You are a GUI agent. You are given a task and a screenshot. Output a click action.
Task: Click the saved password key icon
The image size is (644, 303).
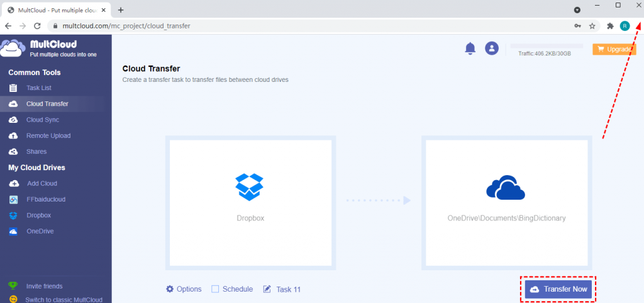click(x=577, y=26)
